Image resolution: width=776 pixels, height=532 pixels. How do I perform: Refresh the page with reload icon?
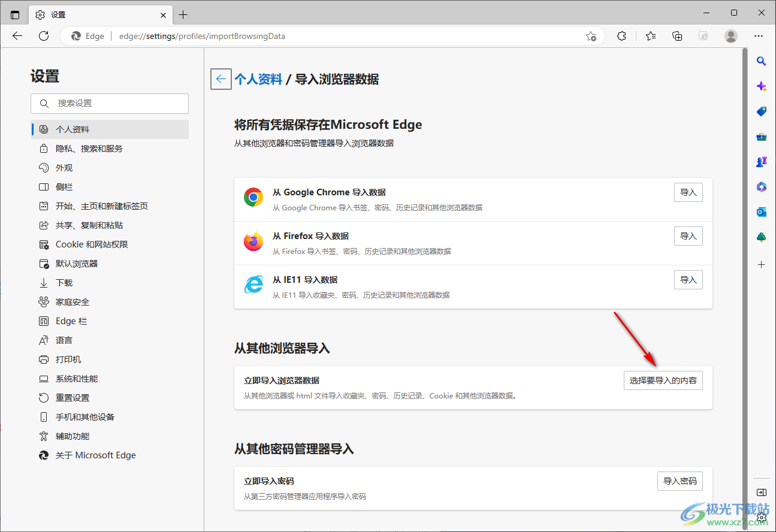pyautogui.click(x=44, y=36)
